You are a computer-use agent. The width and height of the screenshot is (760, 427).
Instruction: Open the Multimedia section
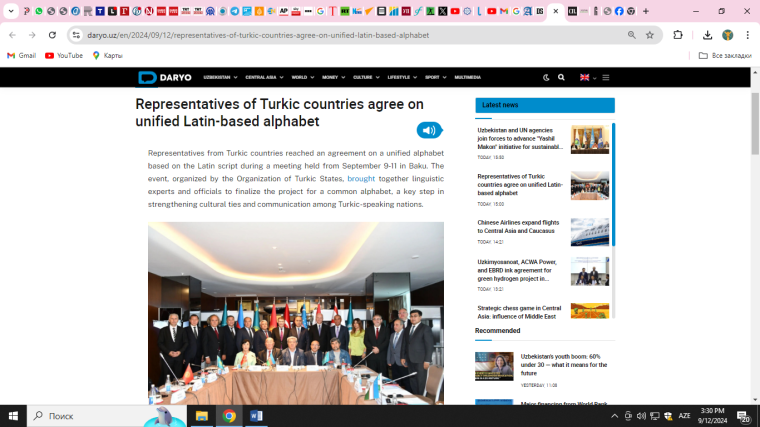(x=468, y=78)
